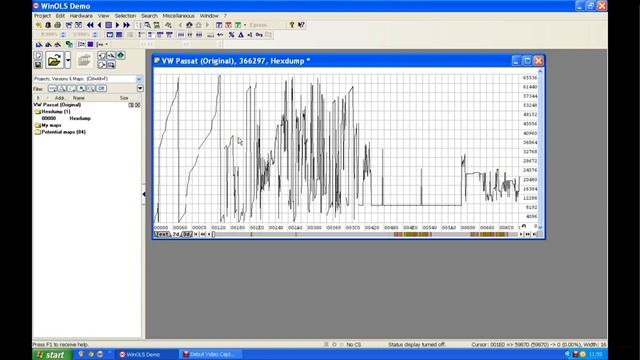Open the Miscellaneous menu

178,16
